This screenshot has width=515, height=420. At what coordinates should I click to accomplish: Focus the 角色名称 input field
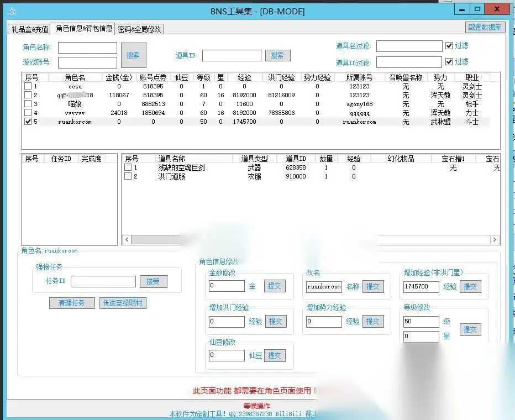[87, 48]
